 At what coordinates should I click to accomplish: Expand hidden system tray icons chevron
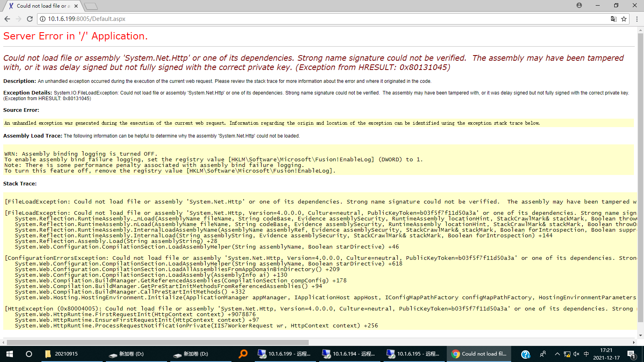point(557,354)
